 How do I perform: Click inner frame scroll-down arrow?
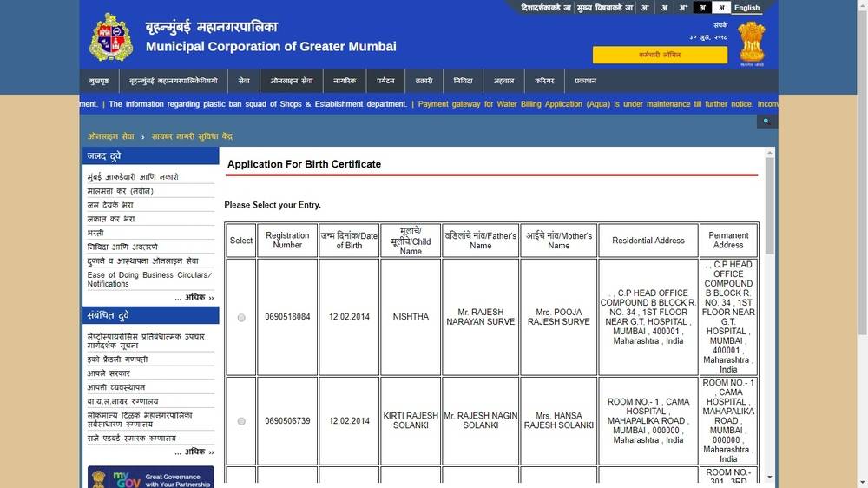pos(769,478)
